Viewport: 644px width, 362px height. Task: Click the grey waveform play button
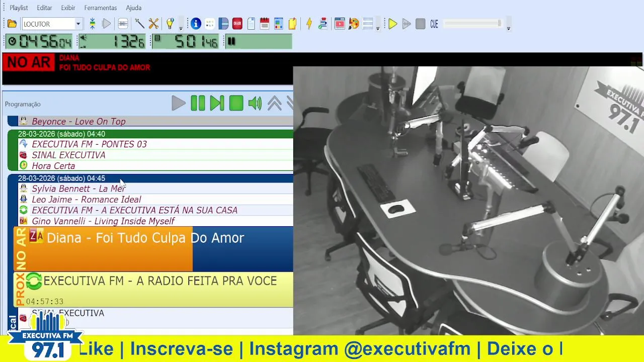click(x=407, y=24)
